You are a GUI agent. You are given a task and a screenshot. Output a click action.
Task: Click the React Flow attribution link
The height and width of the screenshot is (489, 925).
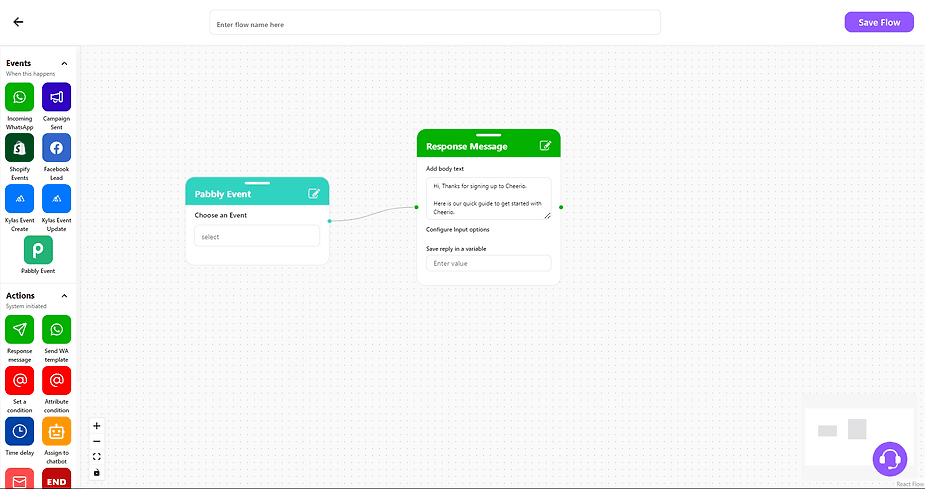click(x=910, y=484)
